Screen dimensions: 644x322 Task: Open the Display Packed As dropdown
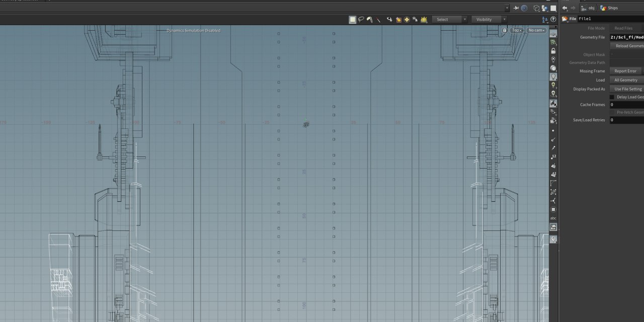click(626, 89)
